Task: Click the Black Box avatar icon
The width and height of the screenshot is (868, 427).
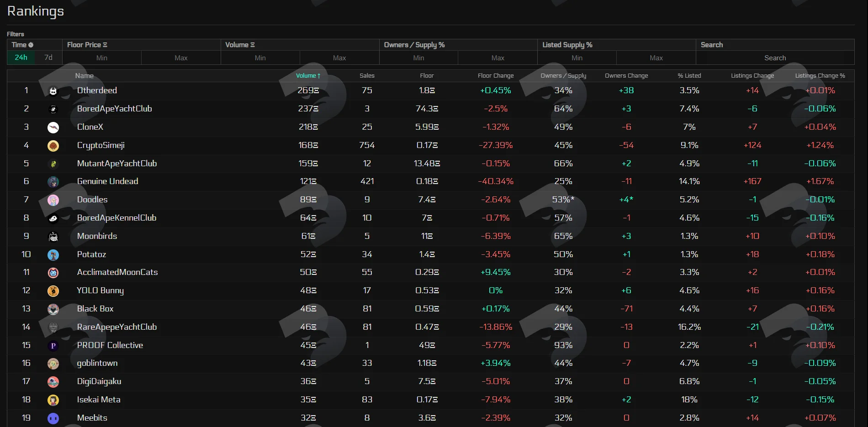Action: tap(53, 309)
